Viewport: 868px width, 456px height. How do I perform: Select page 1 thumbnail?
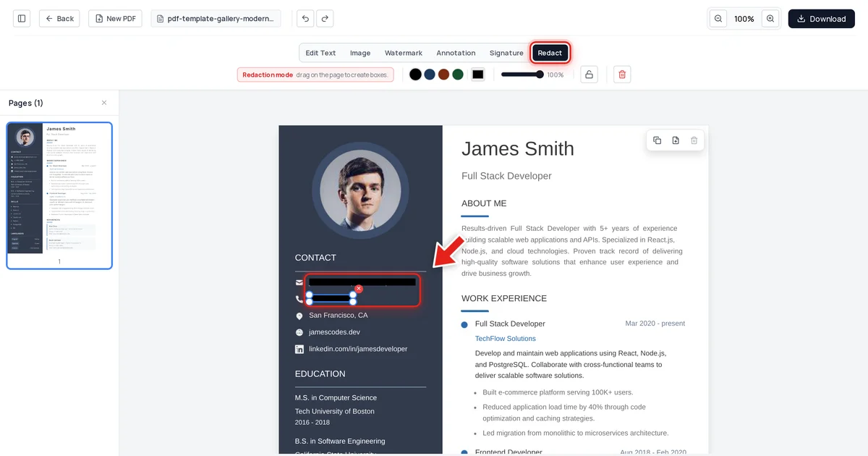pos(59,195)
